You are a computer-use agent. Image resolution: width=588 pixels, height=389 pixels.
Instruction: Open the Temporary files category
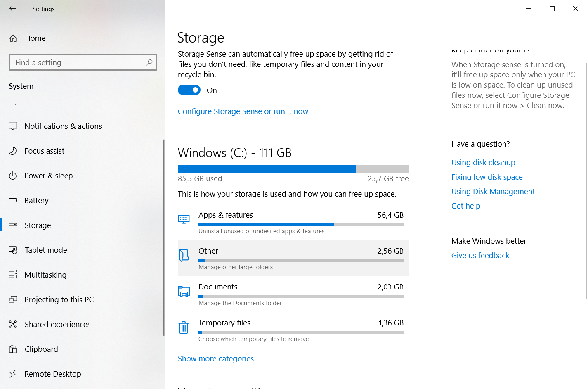point(293,330)
